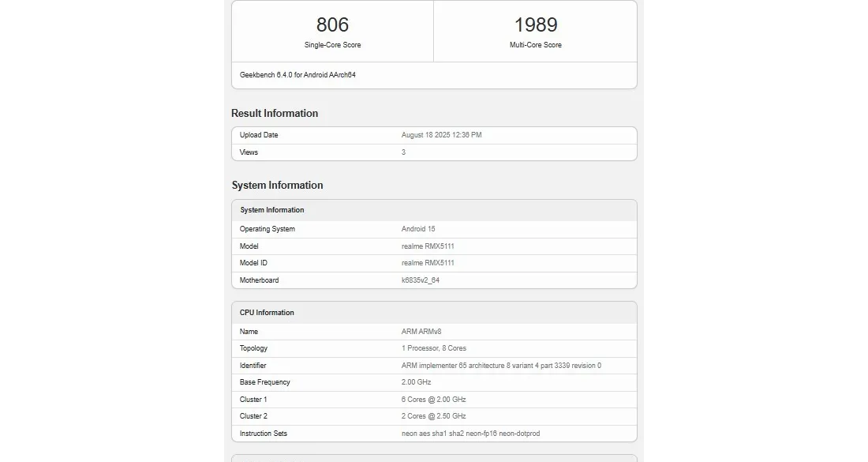The width and height of the screenshot is (868, 462).
Task: Click Geekbench 6.4.0 for Android AArch64 text
Action: (x=297, y=75)
